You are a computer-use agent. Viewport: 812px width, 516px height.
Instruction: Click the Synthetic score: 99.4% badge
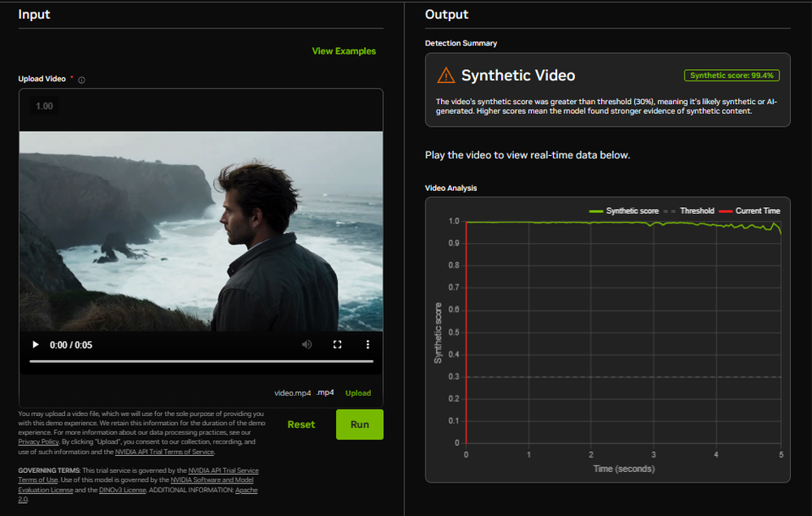[732, 76]
